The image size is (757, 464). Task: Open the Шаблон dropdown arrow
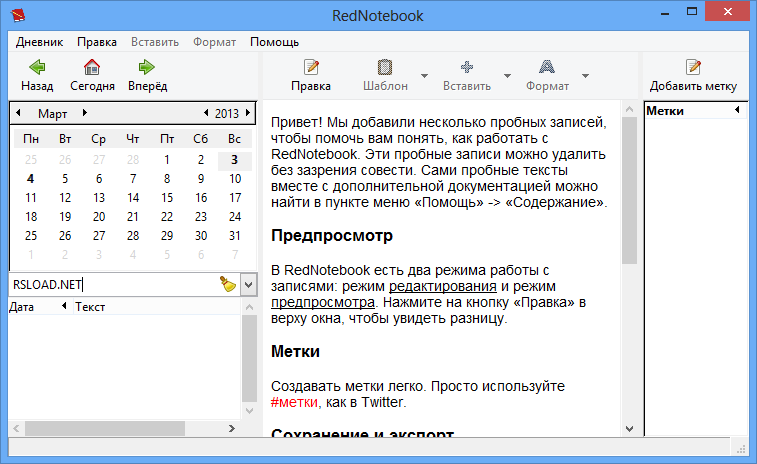[x=424, y=76]
